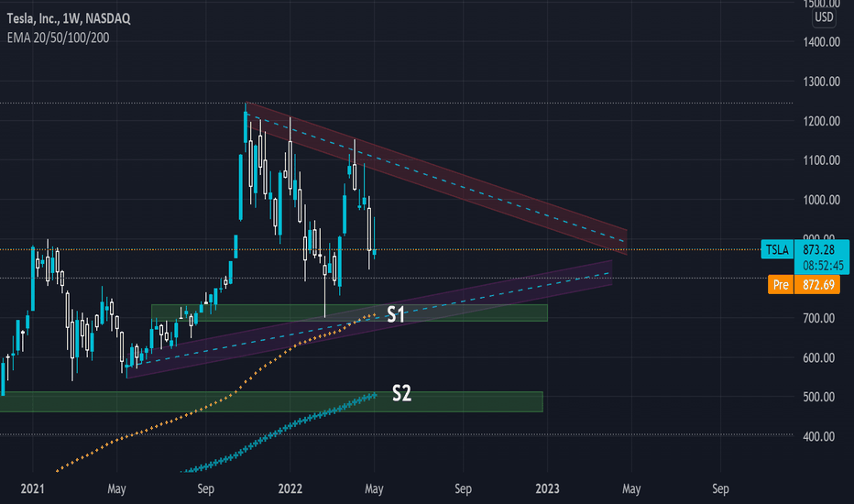Click the 400.00 price axis label
The width and height of the screenshot is (854, 504).
tap(818, 436)
